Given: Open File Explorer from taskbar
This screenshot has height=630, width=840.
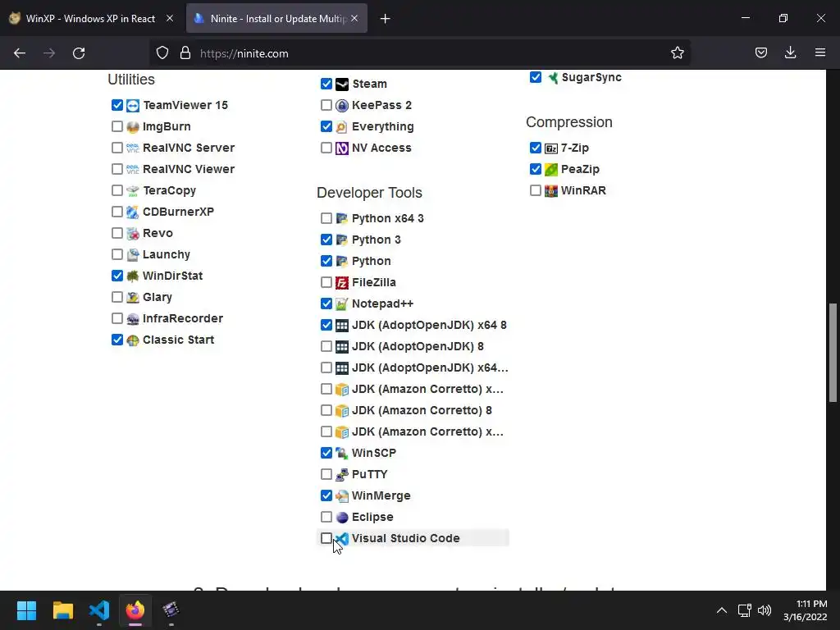Looking at the screenshot, I should [x=63, y=610].
